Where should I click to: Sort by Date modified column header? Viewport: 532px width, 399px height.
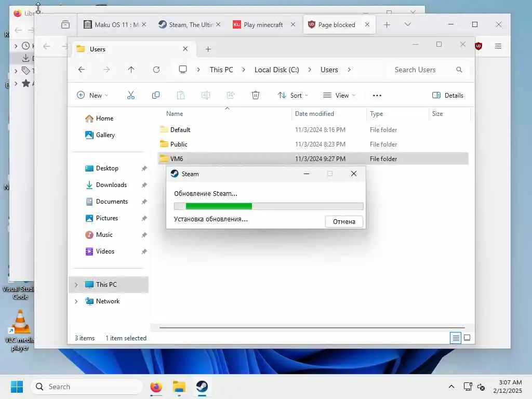tap(314, 114)
